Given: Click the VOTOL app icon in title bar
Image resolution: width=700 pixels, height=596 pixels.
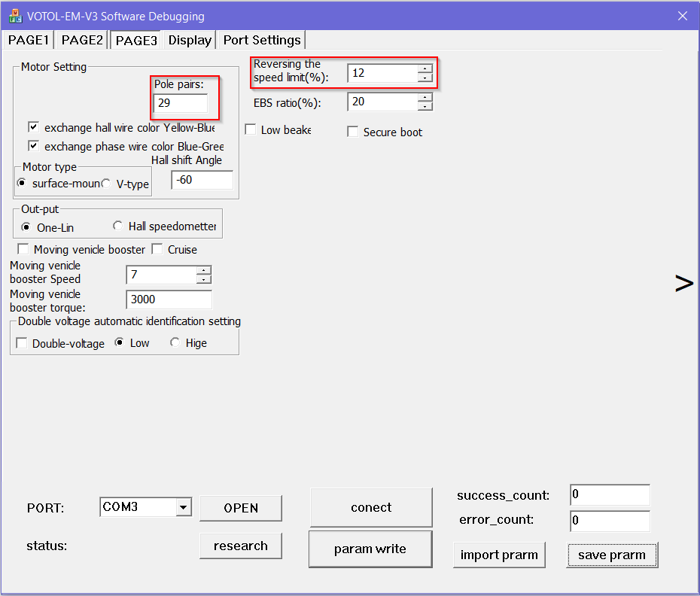Looking at the screenshot, I should (14, 16).
